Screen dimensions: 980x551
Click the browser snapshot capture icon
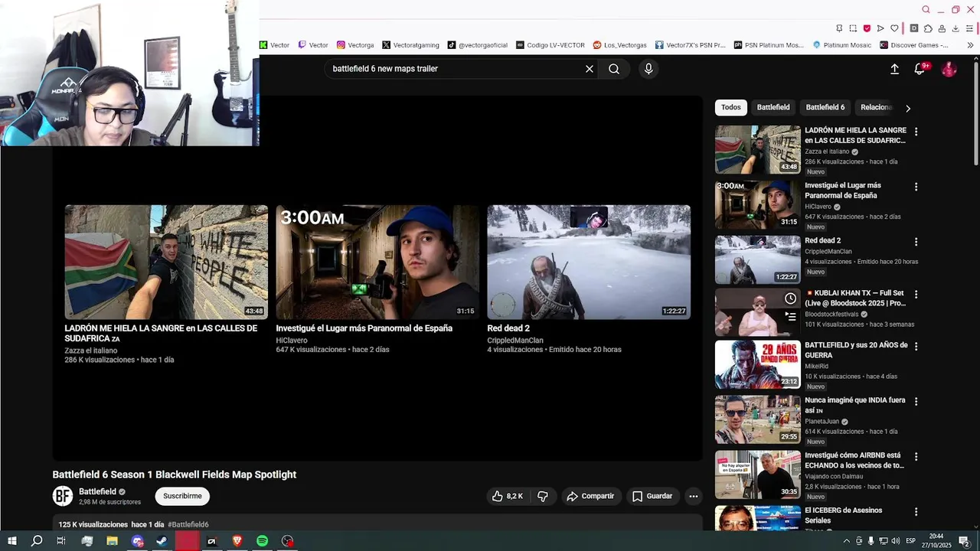tap(853, 28)
